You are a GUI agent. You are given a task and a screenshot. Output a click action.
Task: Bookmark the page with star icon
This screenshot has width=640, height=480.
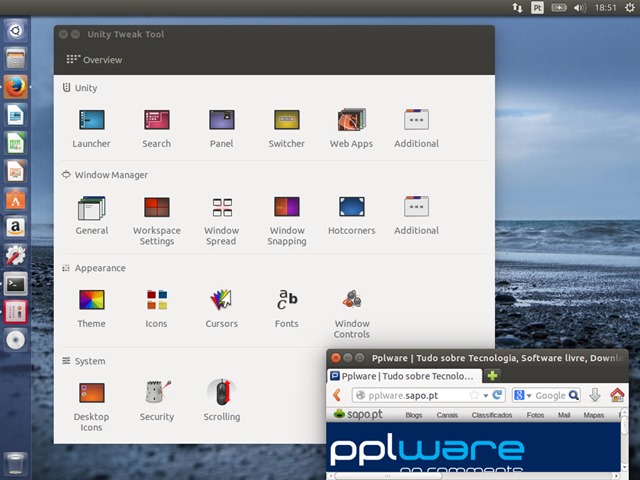[x=474, y=395]
